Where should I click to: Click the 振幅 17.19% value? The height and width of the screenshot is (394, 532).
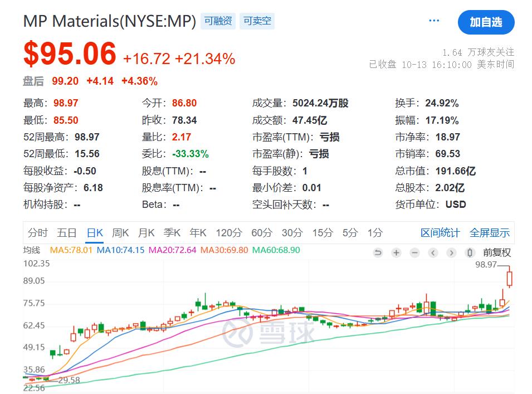(x=442, y=120)
